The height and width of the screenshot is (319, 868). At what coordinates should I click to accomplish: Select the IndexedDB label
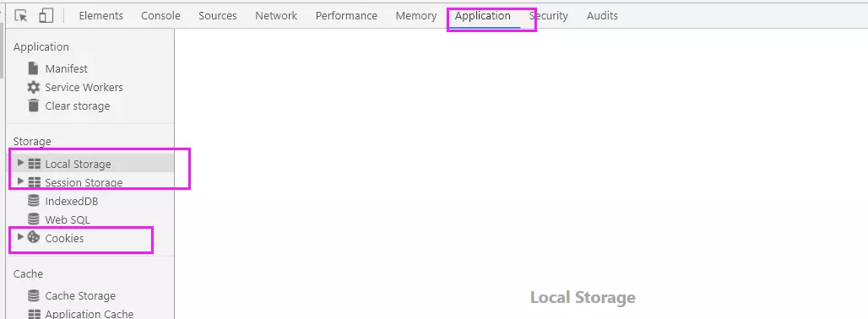72,201
